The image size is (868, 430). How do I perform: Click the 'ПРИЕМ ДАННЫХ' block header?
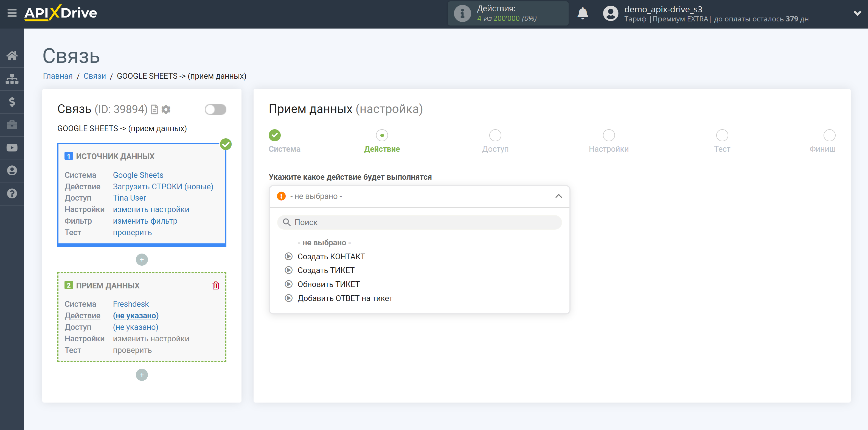(x=108, y=285)
